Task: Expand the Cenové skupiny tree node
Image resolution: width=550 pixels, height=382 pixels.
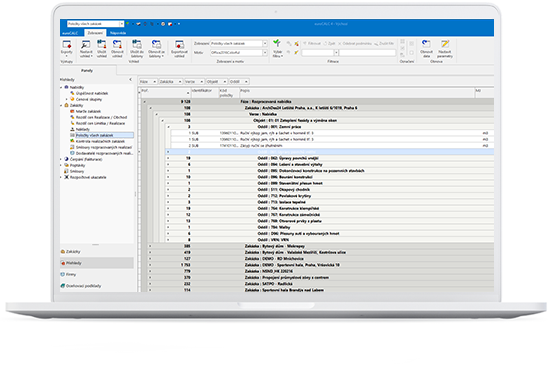Action: pos(67,99)
